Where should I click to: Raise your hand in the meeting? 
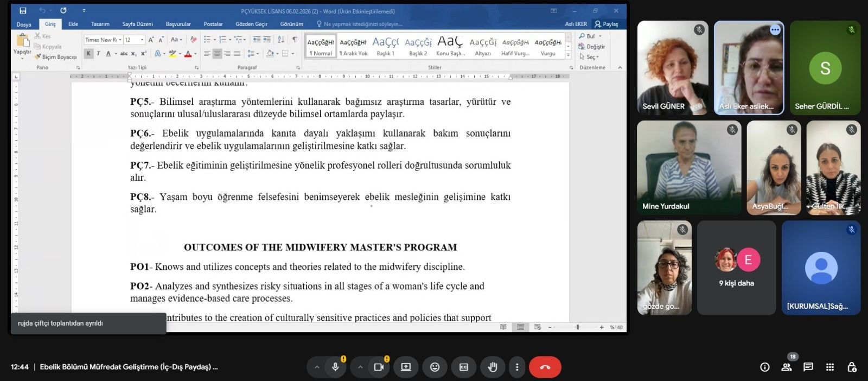pos(492,367)
